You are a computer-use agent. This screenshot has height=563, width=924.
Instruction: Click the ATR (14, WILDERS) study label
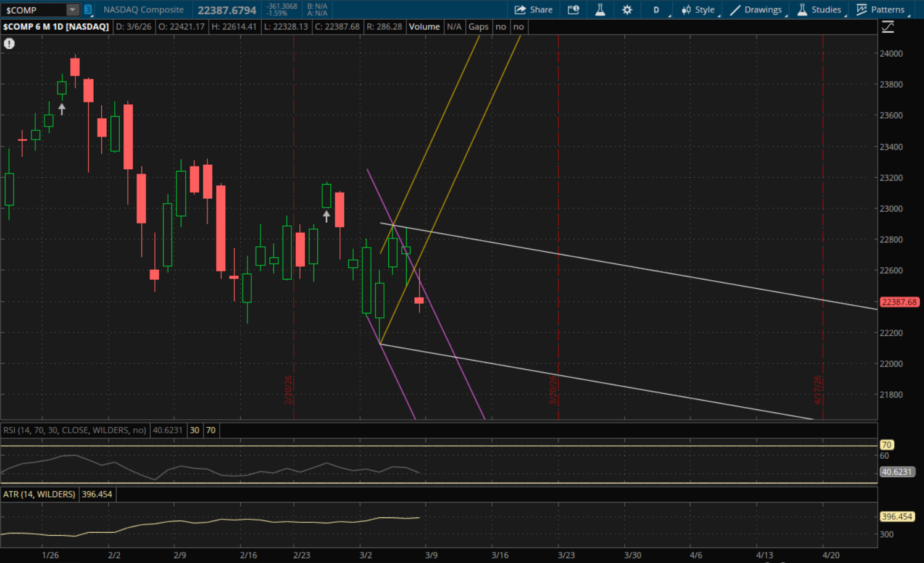[40, 494]
